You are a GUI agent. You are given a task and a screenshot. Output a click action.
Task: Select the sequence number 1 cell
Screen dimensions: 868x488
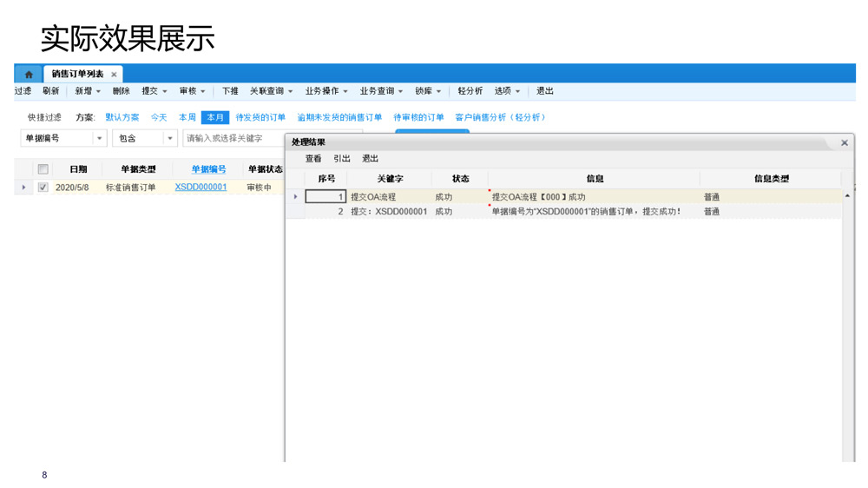tap(325, 196)
